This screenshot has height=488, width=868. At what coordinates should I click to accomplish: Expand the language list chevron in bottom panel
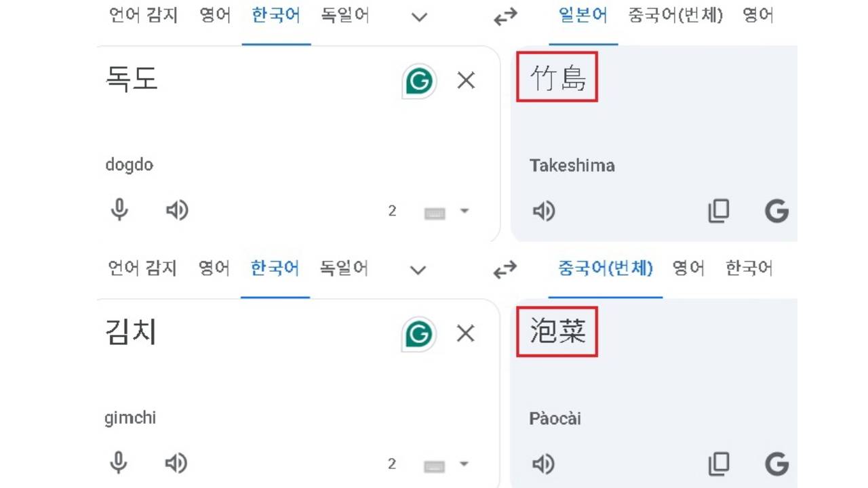(418, 270)
